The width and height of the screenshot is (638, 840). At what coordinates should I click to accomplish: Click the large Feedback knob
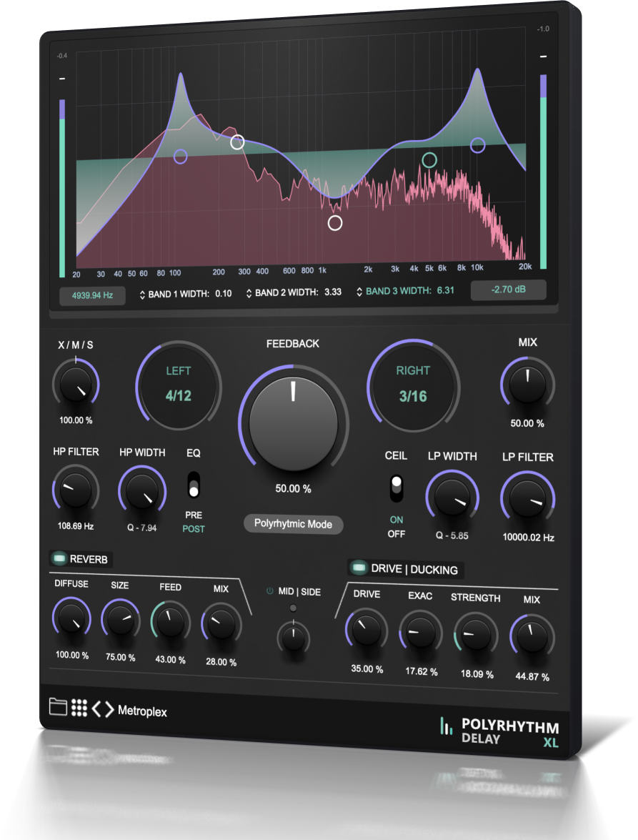tap(294, 423)
